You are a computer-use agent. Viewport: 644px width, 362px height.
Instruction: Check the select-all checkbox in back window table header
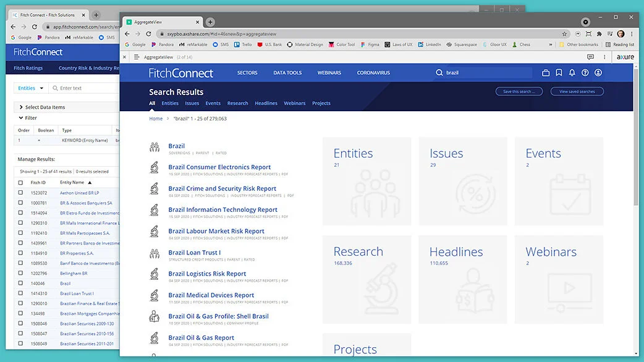[20, 183]
